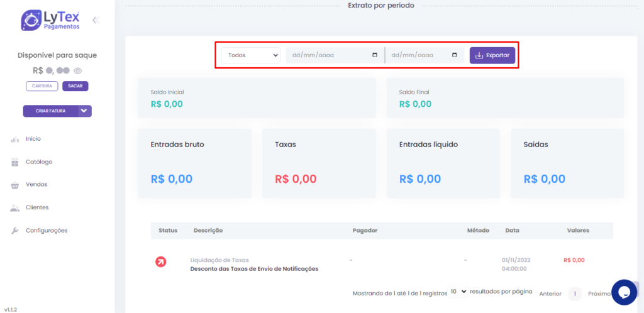Click the Data column header

[512, 231]
